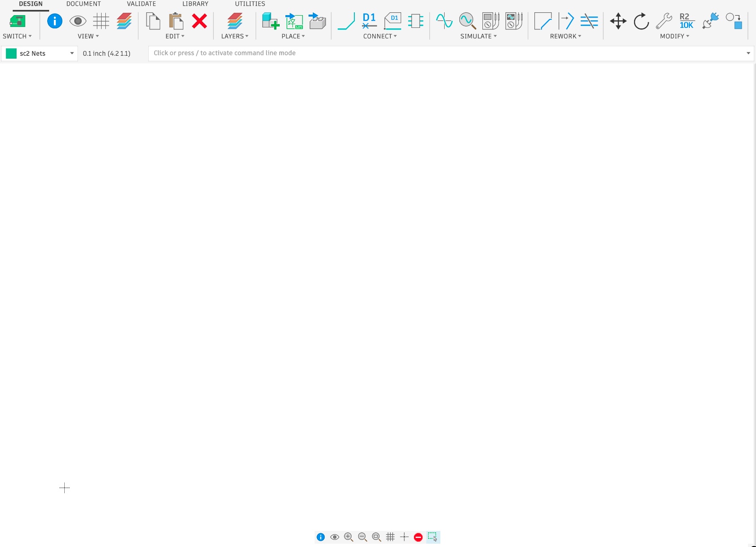Toggle the eye icon in bottom toolbar
The image size is (756, 547).
pyautogui.click(x=335, y=537)
